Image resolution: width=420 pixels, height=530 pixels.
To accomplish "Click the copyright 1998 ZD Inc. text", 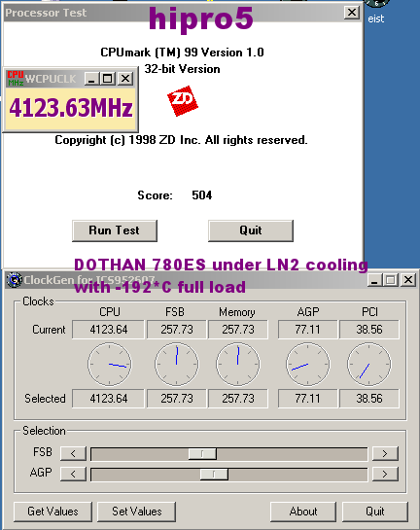I will (182, 140).
